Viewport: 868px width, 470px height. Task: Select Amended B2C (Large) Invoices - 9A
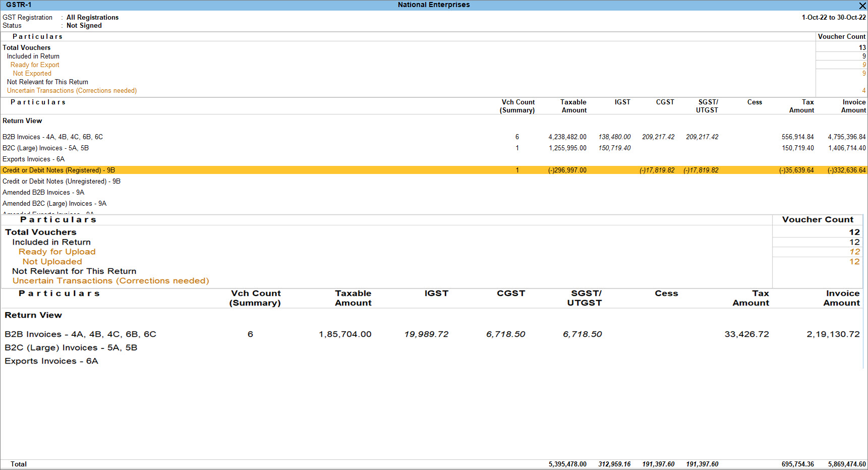(54, 204)
